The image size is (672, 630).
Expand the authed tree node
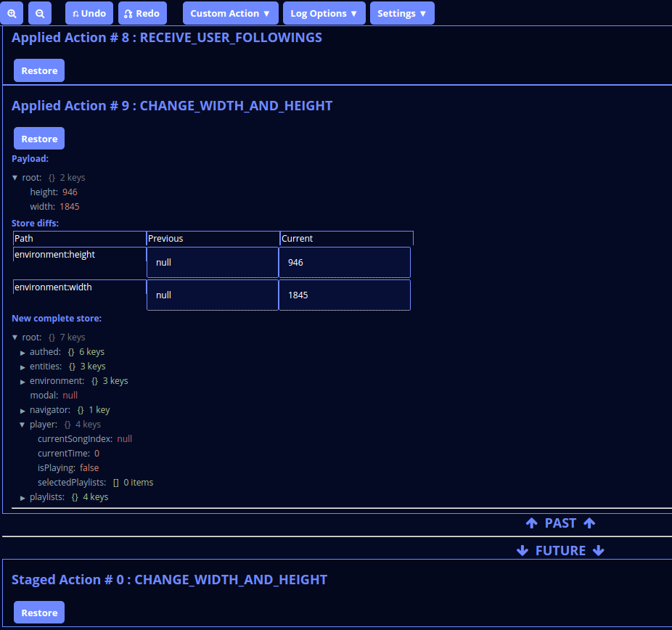pyautogui.click(x=22, y=351)
